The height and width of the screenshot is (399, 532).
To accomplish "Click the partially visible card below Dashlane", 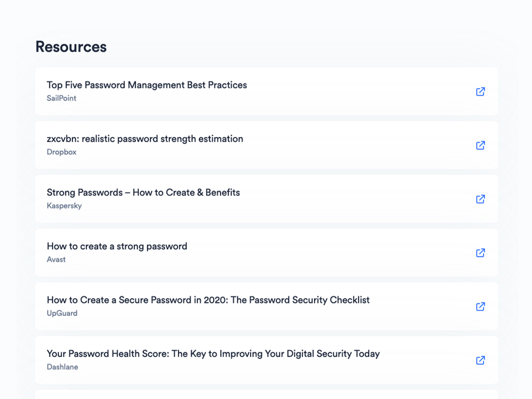I will click(x=266, y=395).
